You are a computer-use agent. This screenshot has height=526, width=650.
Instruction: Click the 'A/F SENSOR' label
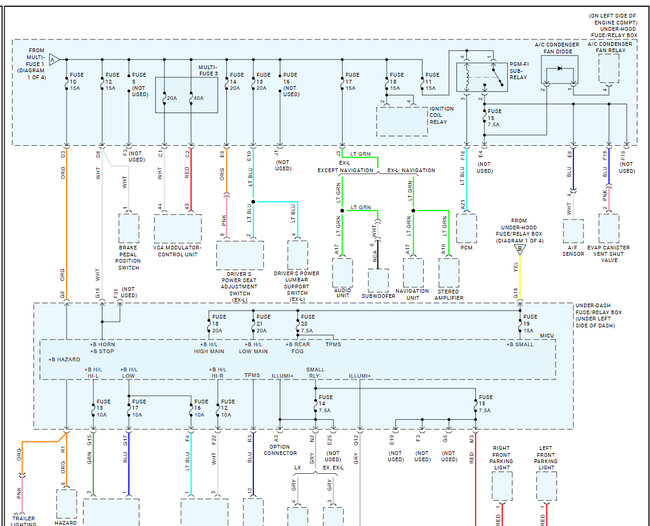pyautogui.click(x=573, y=250)
